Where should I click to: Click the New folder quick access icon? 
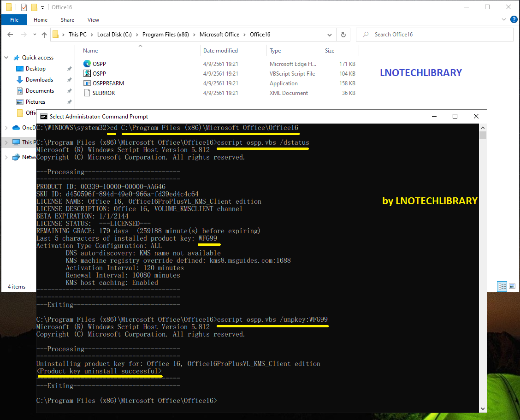click(34, 7)
